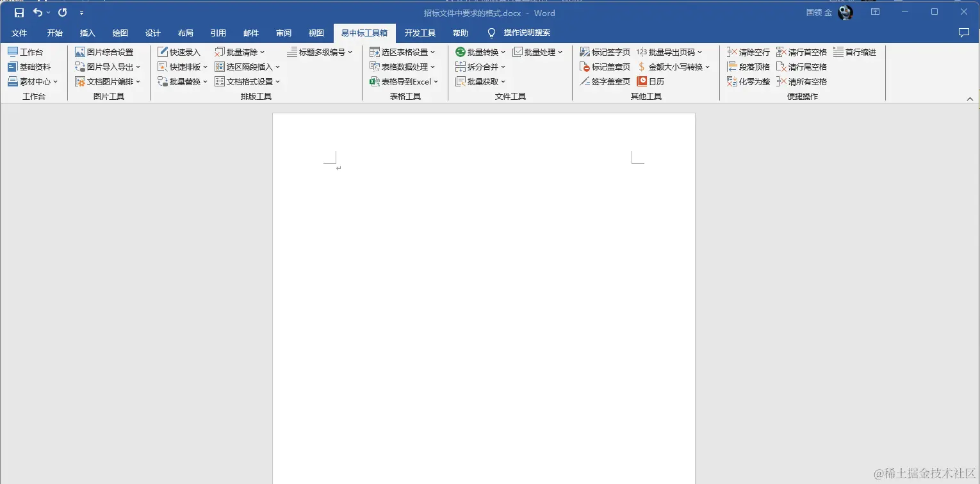Collapse the ribbon with the chevron arrow

point(970,98)
